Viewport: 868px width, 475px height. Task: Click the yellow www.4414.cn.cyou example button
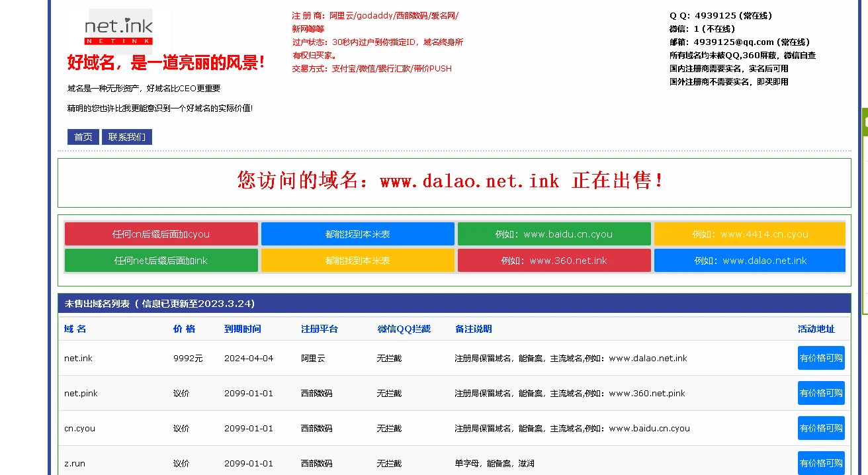[750, 234]
